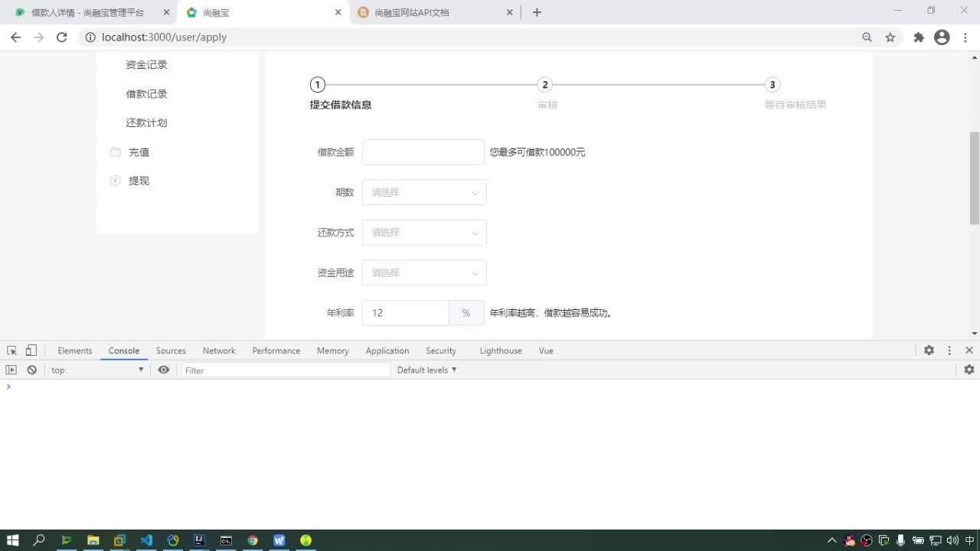Open 资金记录 in the sidebar
Viewport: 980px width, 551px height.
(x=146, y=65)
